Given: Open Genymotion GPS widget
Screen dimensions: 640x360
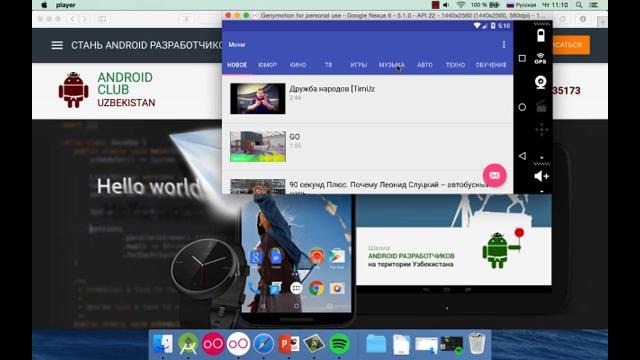Looking at the screenshot, I should coord(540,58).
